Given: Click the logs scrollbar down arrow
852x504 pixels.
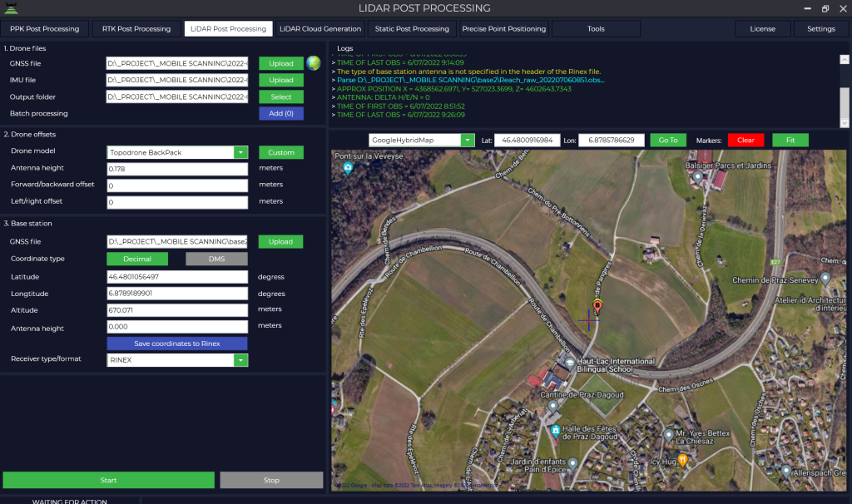Looking at the screenshot, I should (845, 123).
